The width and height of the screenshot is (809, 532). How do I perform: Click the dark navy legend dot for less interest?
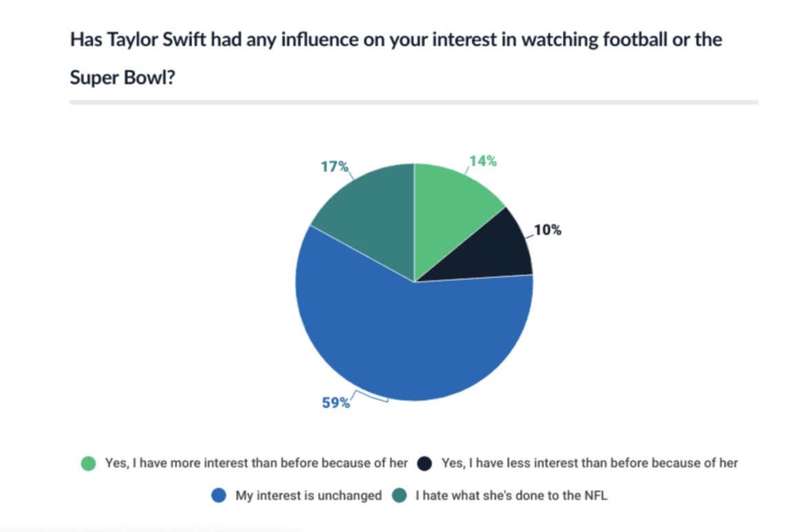(x=424, y=463)
